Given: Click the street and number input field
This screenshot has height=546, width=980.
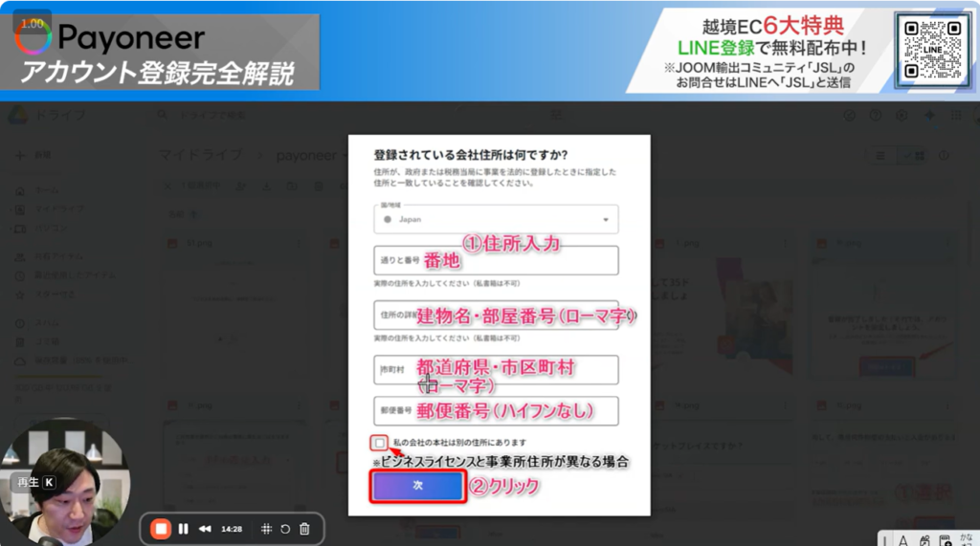Looking at the screenshot, I should pyautogui.click(x=496, y=260).
